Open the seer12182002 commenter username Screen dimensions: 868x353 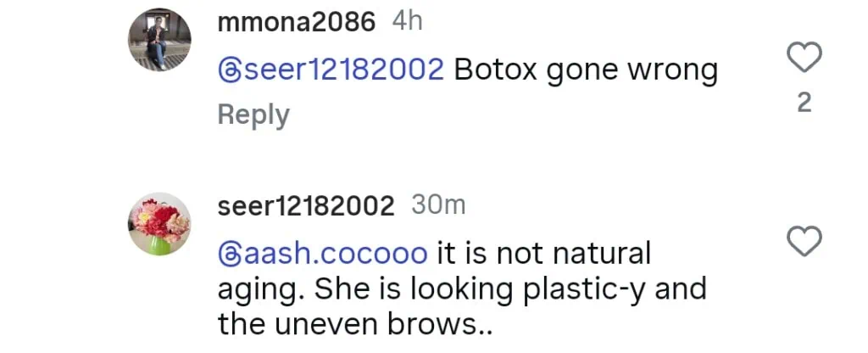tap(306, 206)
